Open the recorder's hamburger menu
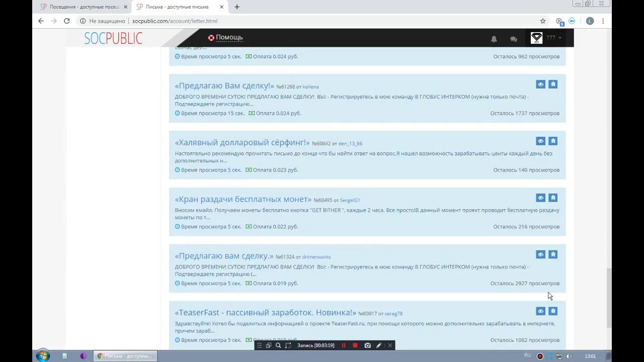Viewport: 644px width, 362px height. pos(259,345)
